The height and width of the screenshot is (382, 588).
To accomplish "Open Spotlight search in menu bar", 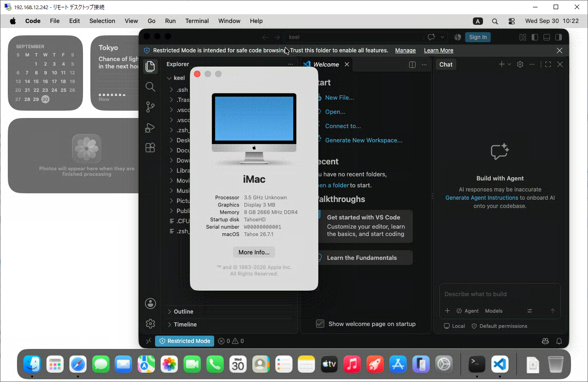I will [495, 21].
